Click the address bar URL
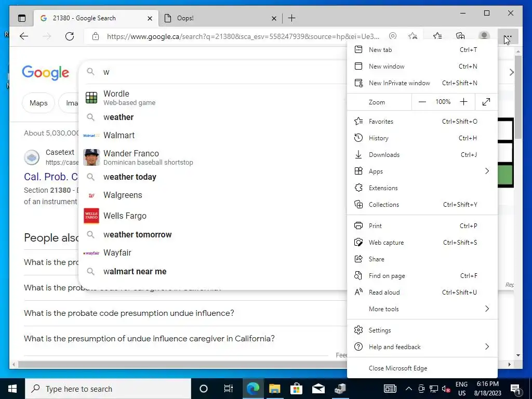This screenshot has width=532, height=399. [243, 36]
